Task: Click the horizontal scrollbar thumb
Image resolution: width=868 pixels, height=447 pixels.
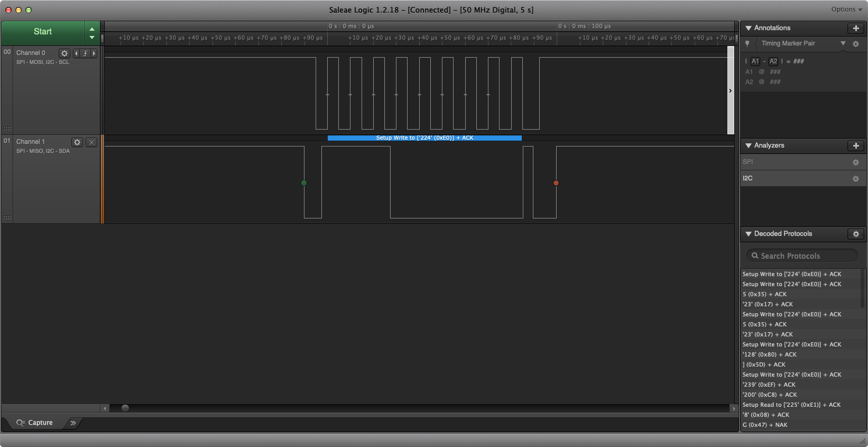Action: (125, 408)
